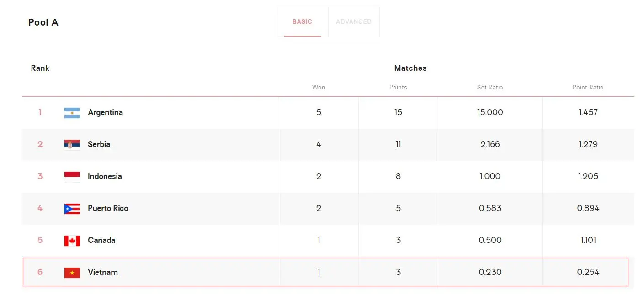Image resolution: width=644 pixels, height=300 pixels.
Task: Click the Indonesia flag icon
Action: click(72, 177)
